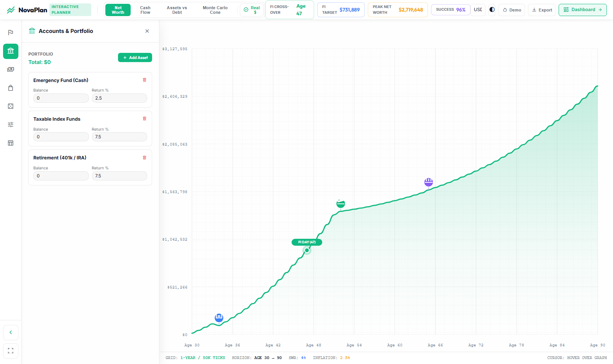Open the sliders settings sidebar icon
The width and height of the screenshot is (613, 364).
11,125
